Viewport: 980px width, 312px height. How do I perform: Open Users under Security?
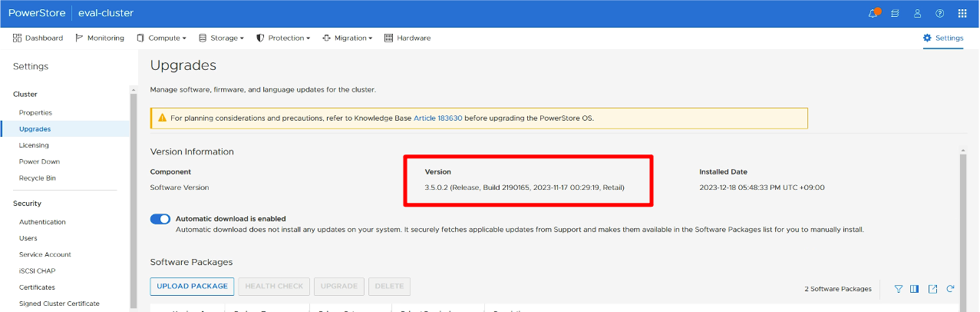(x=28, y=238)
